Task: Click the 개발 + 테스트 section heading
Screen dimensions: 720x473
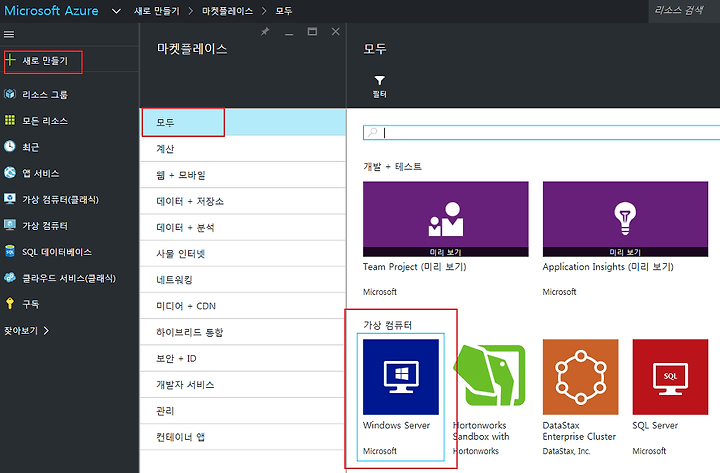Action: [x=392, y=166]
